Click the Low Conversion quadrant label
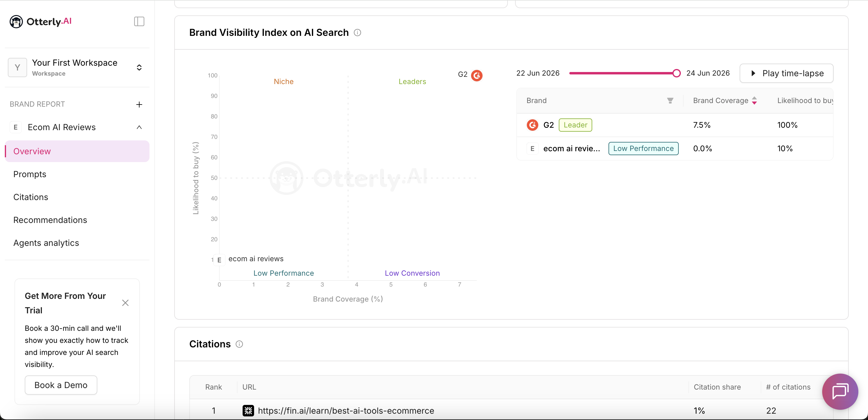 pos(412,273)
